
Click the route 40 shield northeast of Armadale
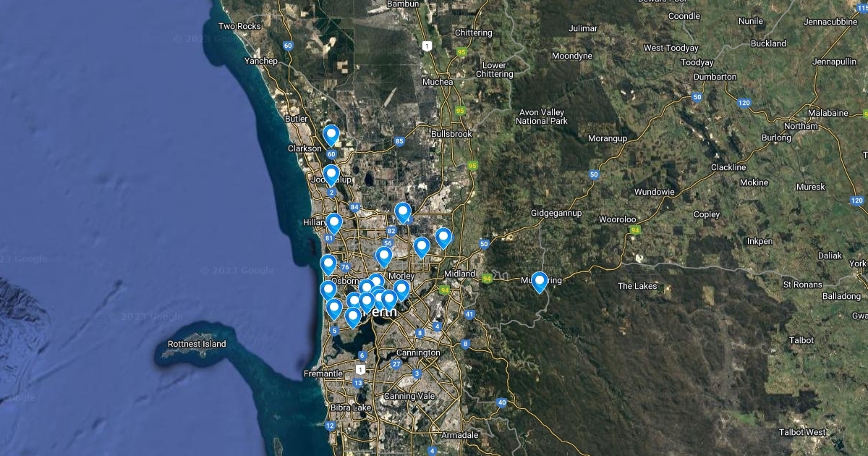[501, 402]
